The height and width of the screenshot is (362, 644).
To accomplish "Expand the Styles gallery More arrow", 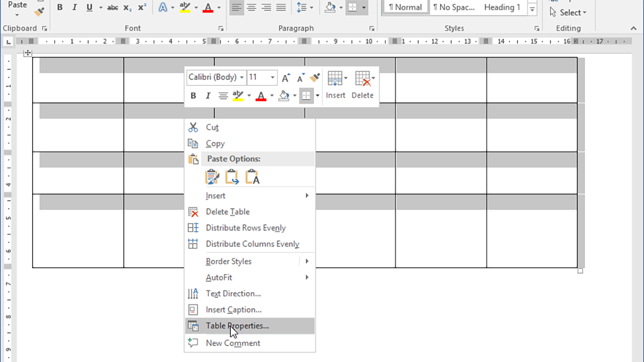I will [532, 10].
